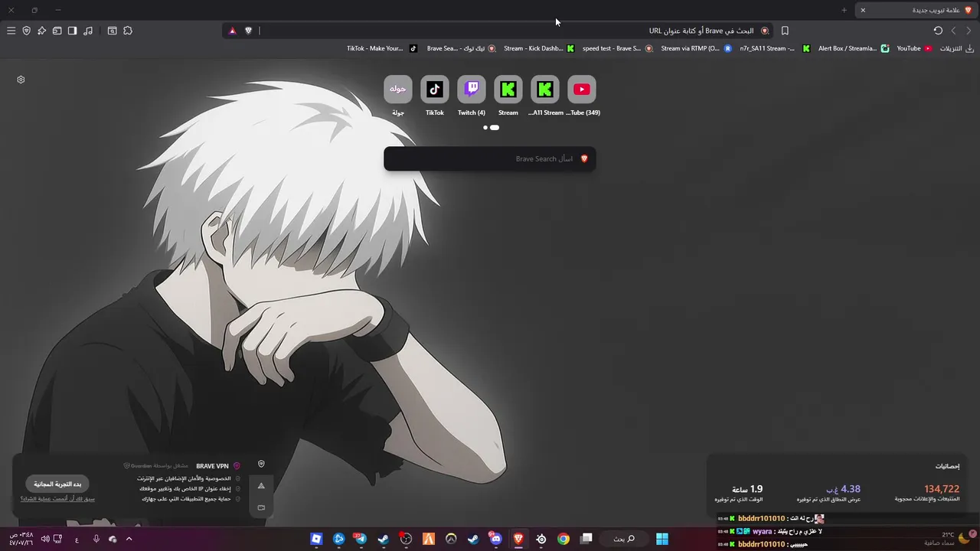The image size is (980, 551).
Task: Open new tab page customize gear
Action: [x=21, y=80]
